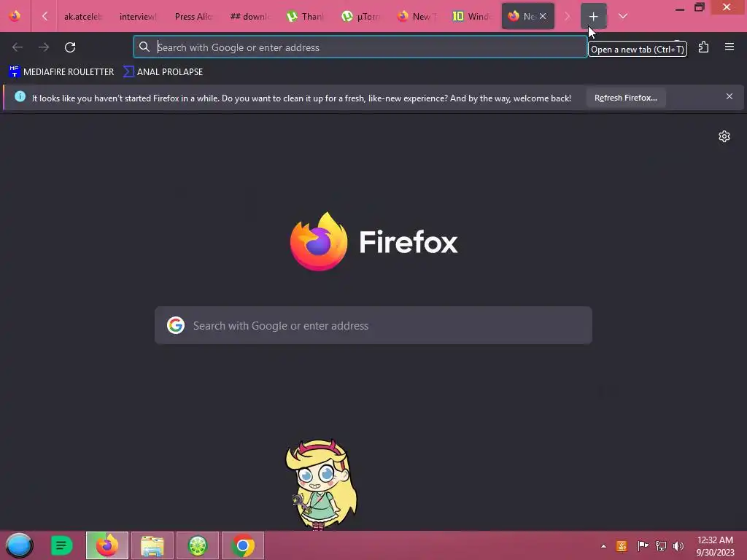The width and height of the screenshot is (747, 560).
Task: Click the Refresh Firefox... button
Action: pyautogui.click(x=625, y=98)
